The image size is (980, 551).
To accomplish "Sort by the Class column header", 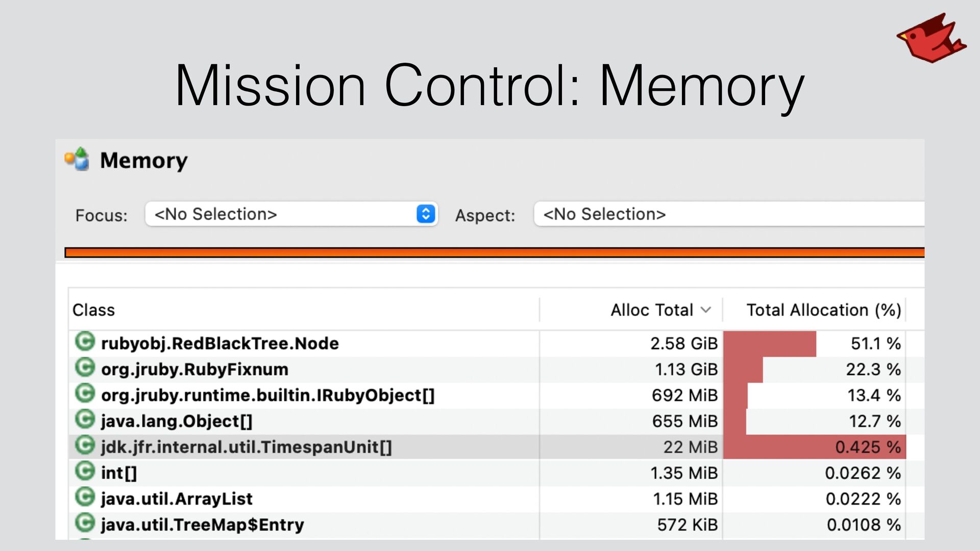I will point(94,310).
